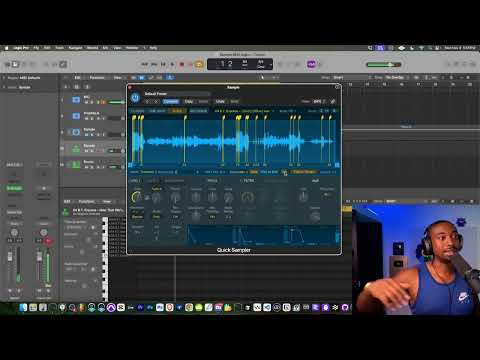
Task: Click the Stop transport button
Action: click(x=163, y=64)
